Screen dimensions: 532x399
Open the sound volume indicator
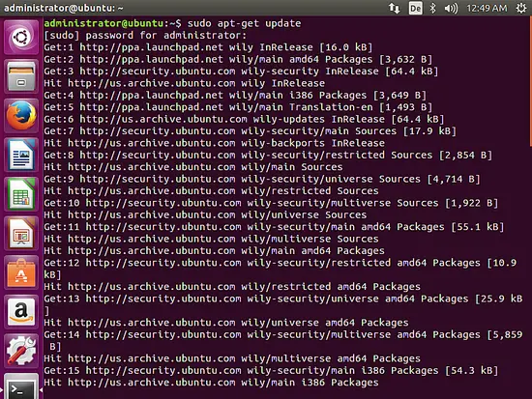point(451,8)
